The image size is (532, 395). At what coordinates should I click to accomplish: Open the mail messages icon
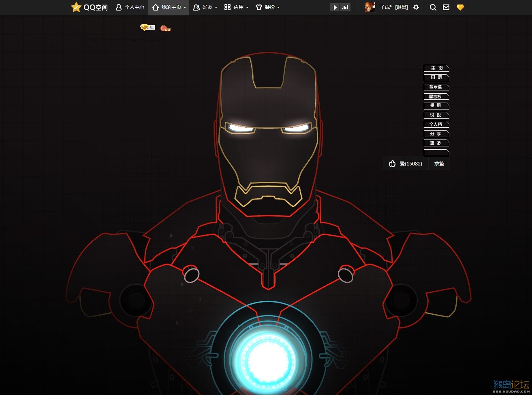point(446,7)
